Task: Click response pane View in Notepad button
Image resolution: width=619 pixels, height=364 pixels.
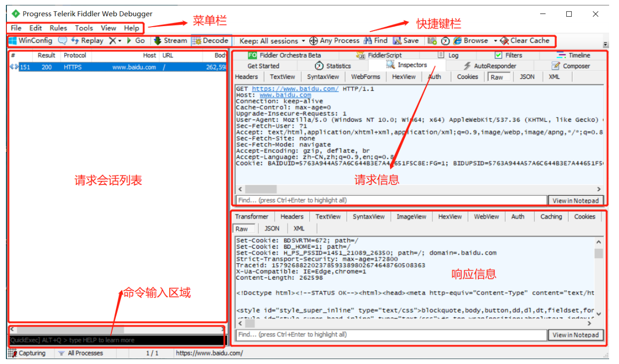Action: click(x=576, y=335)
